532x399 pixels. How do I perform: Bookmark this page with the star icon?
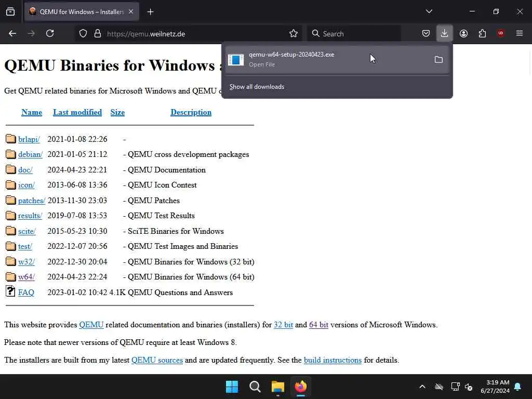tap(294, 34)
